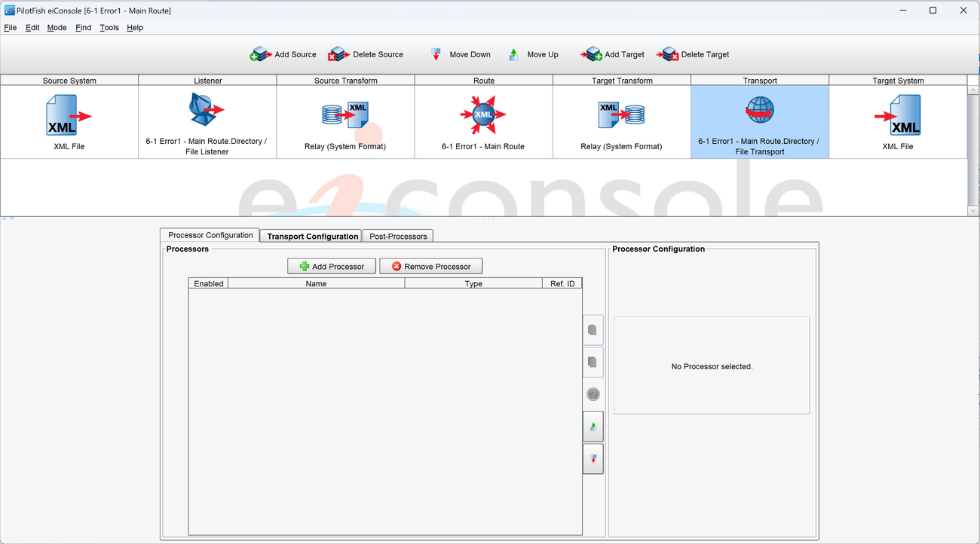Switch to the Processor Configuration tab
This screenshot has height=544, width=980.
[x=210, y=235]
